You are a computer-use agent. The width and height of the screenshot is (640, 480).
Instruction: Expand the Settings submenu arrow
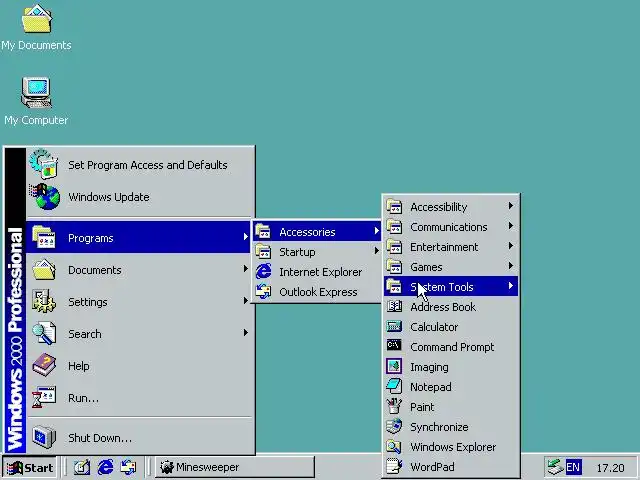245,301
